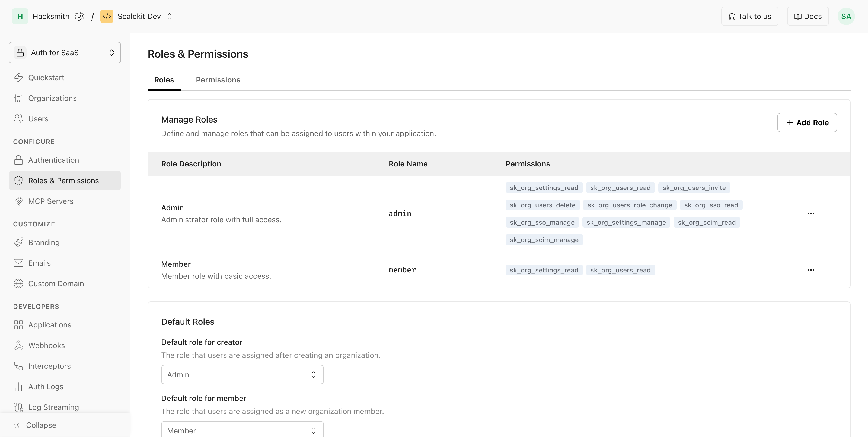Open the Docs link

point(808,16)
